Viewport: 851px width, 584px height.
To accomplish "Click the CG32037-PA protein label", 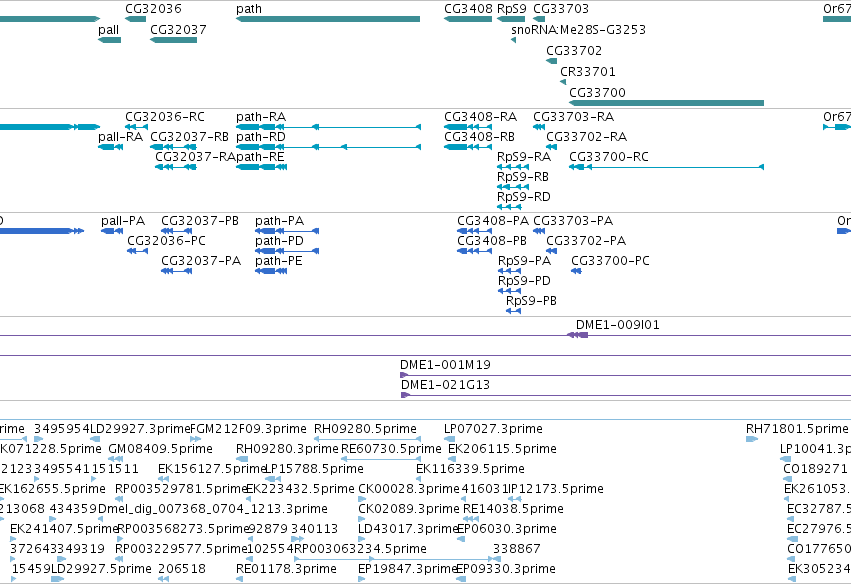I will 201,261.
